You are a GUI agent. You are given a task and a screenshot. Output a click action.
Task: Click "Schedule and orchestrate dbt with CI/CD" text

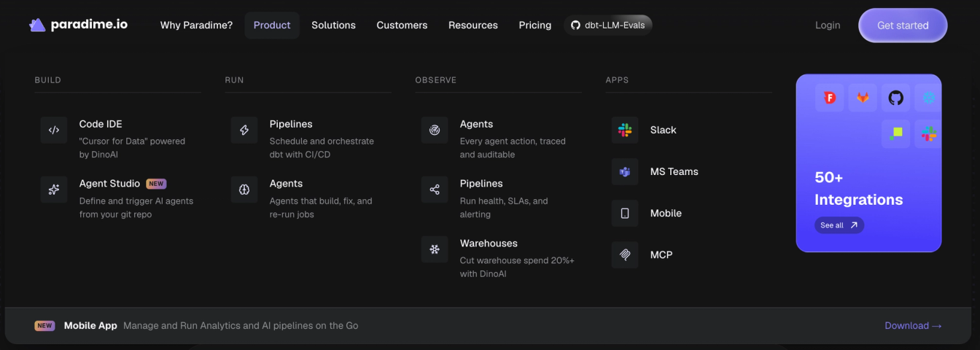pyautogui.click(x=322, y=148)
